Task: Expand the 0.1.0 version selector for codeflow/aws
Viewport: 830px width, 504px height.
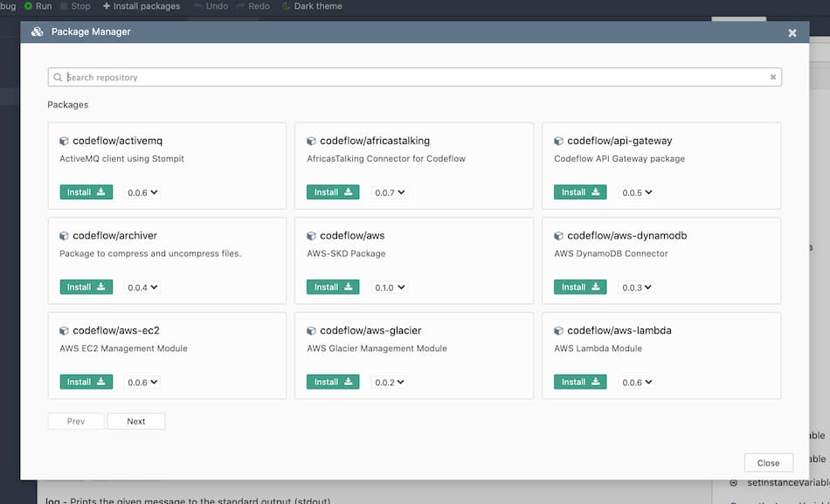Action: tap(390, 287)
